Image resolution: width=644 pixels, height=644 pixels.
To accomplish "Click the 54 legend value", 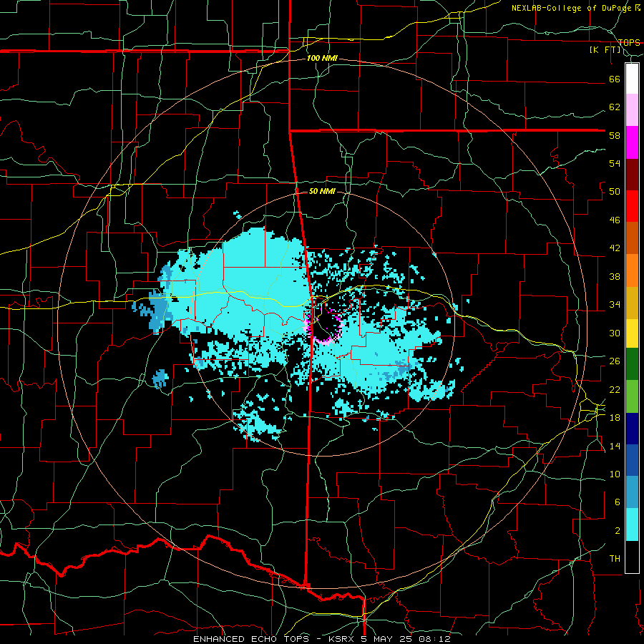I will point(615,163).
